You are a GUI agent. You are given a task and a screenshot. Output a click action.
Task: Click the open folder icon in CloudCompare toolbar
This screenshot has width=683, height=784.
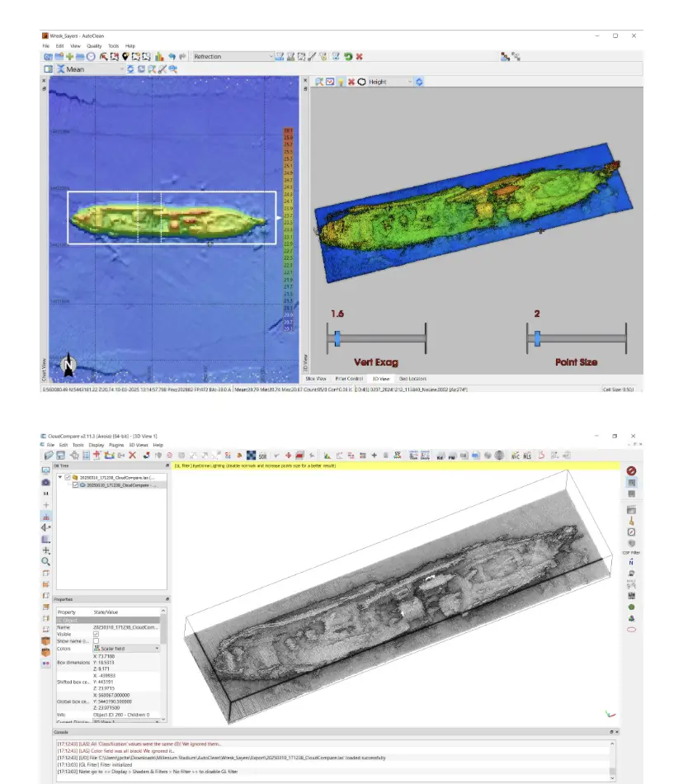(49, 455)
